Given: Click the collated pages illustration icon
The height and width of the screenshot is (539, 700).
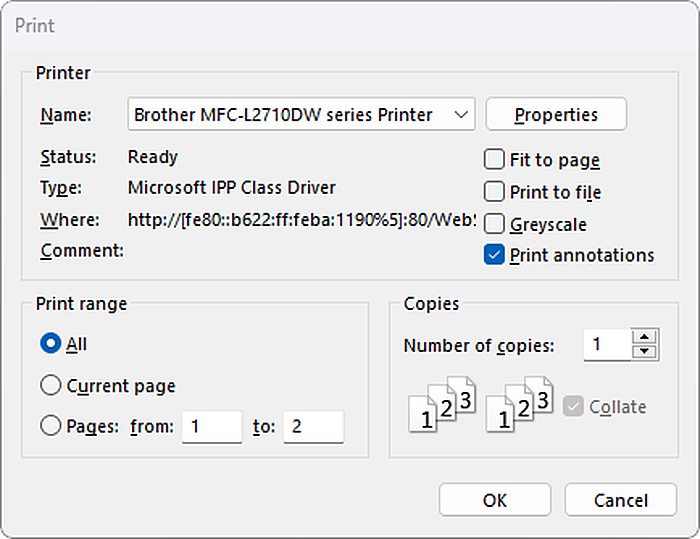Looking at the screenshot, I should point(442,405).
